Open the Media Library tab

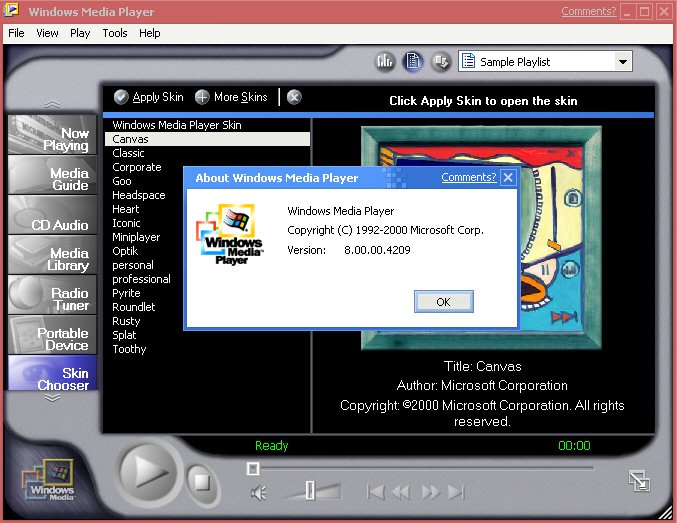(52, 255)
